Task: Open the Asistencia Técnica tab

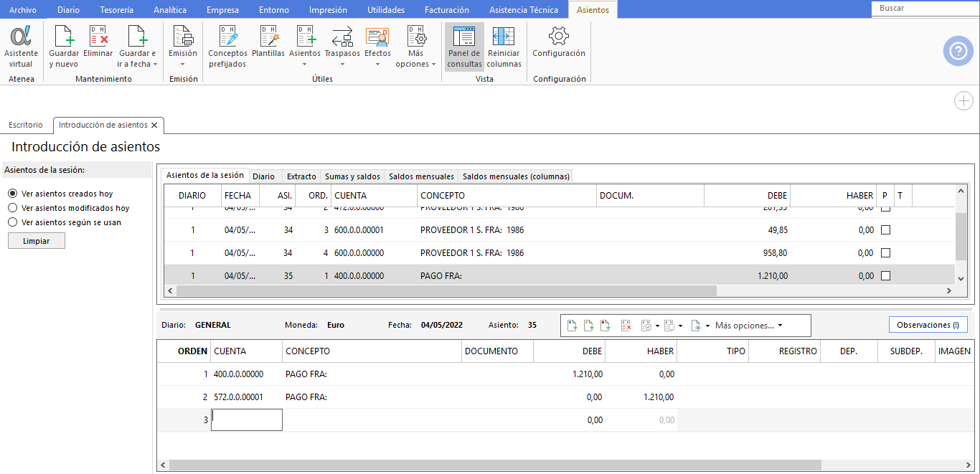Action: click(x=524, y=10)
